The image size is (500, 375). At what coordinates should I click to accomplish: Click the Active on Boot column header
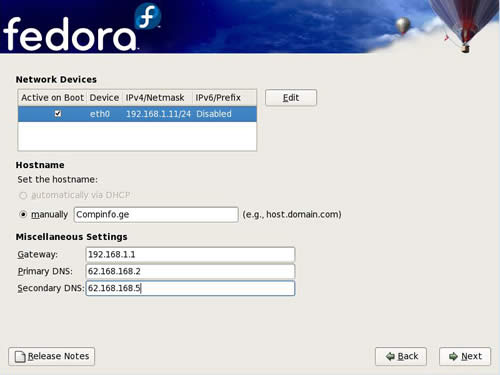pos(52,98)
